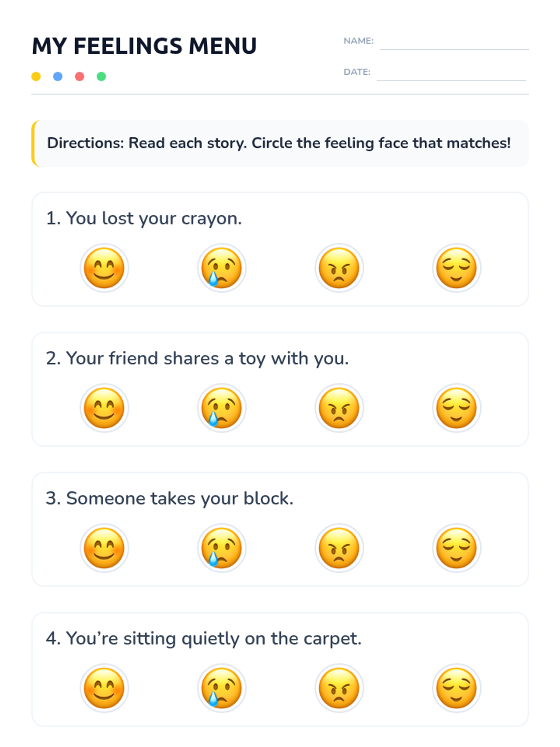Click the blue dot under the title
The width and height of the screenshot is (560, 747).
[58, 77]
